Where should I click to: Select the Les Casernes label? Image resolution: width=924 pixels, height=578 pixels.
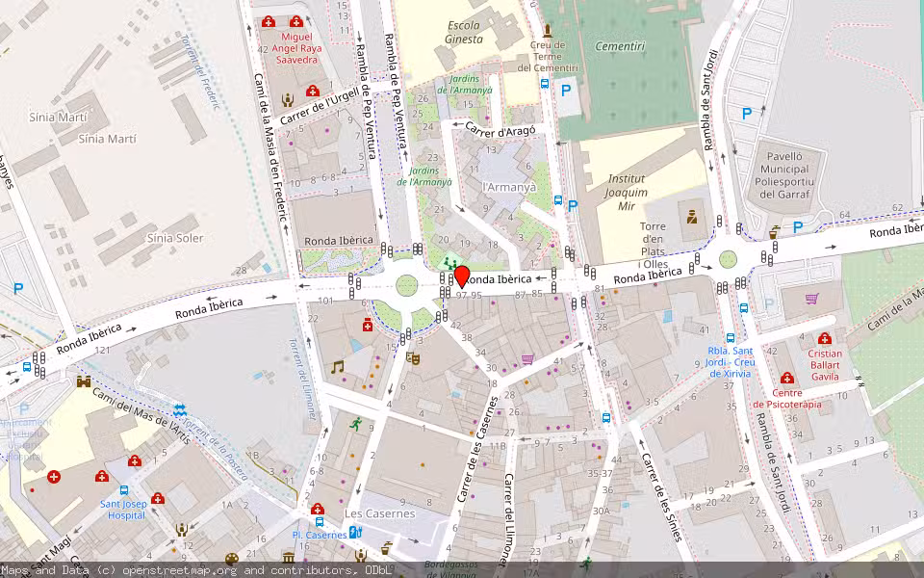pos(379,513)
